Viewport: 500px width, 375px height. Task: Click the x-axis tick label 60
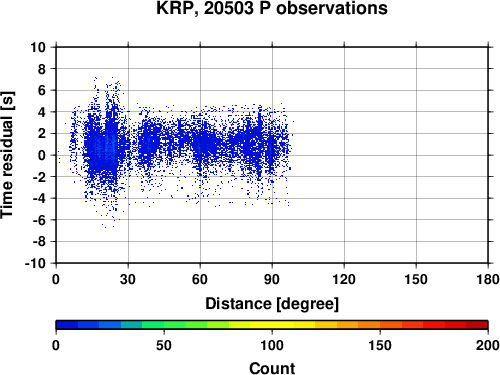point(200,279)
